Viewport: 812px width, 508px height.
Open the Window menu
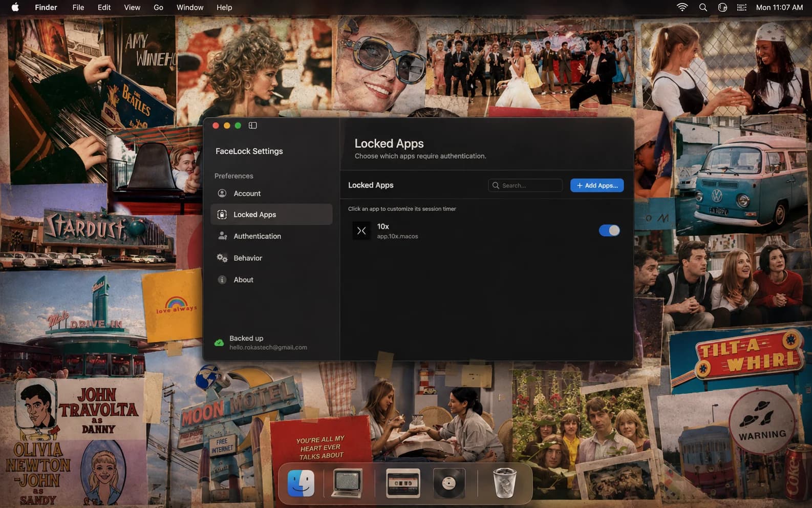[x=190, y=7]
